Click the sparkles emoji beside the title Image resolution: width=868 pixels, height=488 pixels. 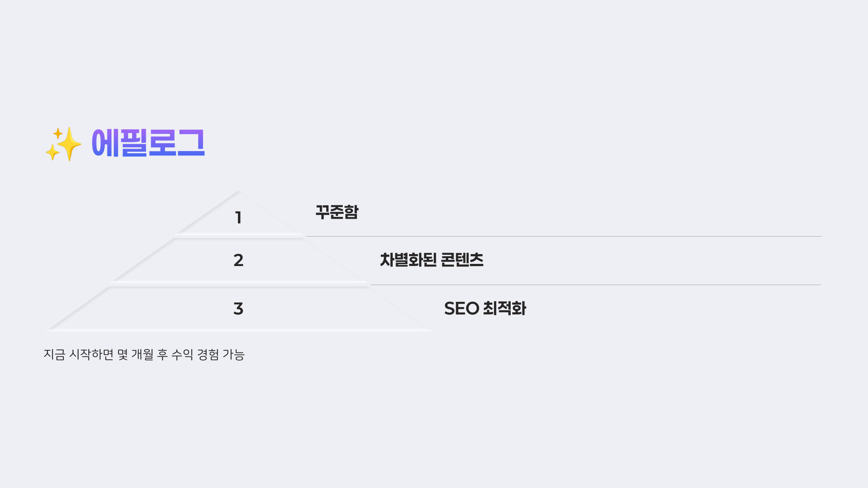pos(63,144)
